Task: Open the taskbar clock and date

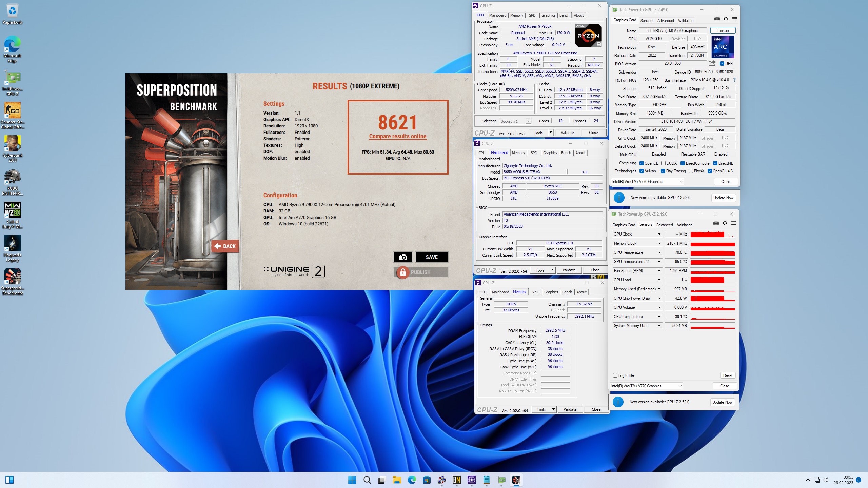Action: point(844,480)
